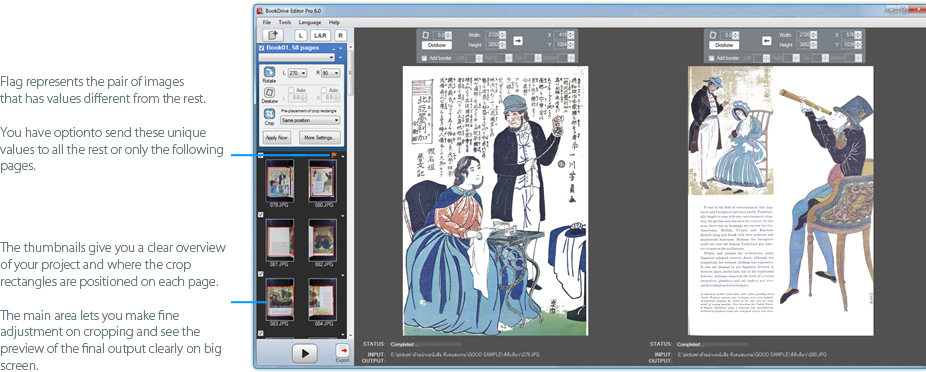The width and height of the screenshot is (926, 372).
Task: Toggle the checkbox for pair 083/084
Action: coord(261,275)
